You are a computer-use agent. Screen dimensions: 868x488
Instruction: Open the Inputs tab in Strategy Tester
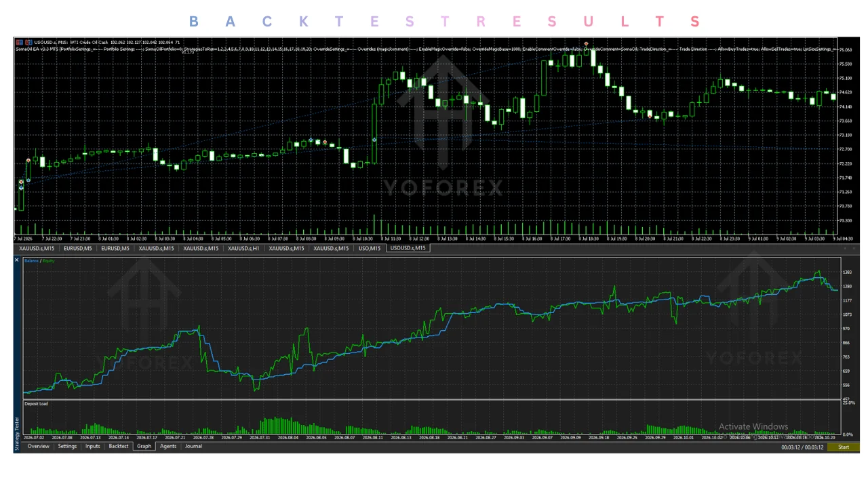pyautogui.click(x=93, y=446)
